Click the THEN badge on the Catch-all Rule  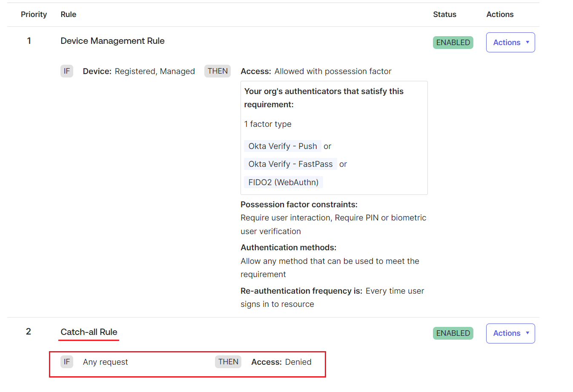(228, 362)
